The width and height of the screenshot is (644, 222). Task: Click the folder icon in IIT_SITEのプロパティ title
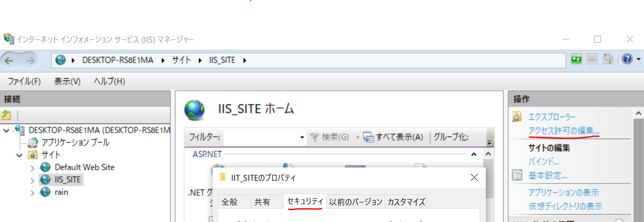[222, 177]
